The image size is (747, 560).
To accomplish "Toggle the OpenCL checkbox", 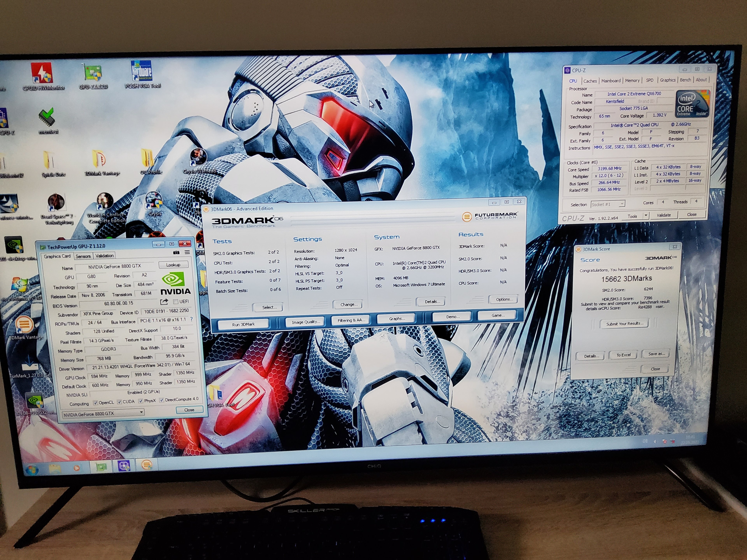I will coord(96,402).
